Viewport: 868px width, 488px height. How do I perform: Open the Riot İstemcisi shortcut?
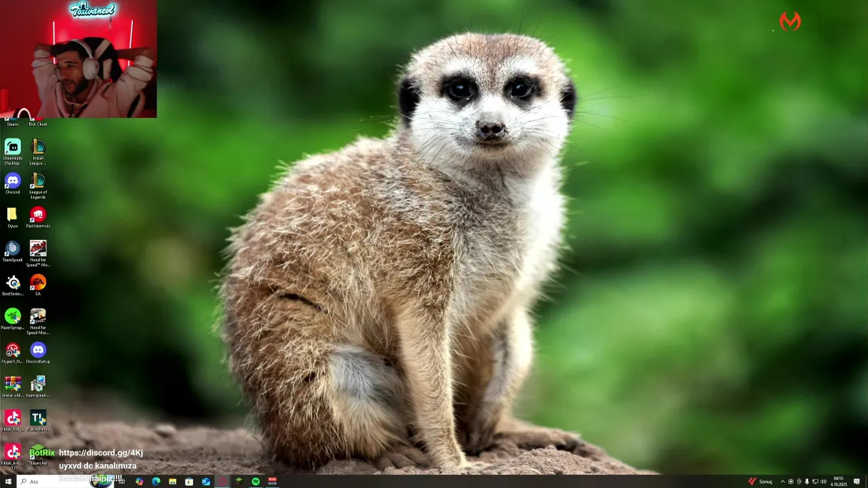(x=38, y=218)
